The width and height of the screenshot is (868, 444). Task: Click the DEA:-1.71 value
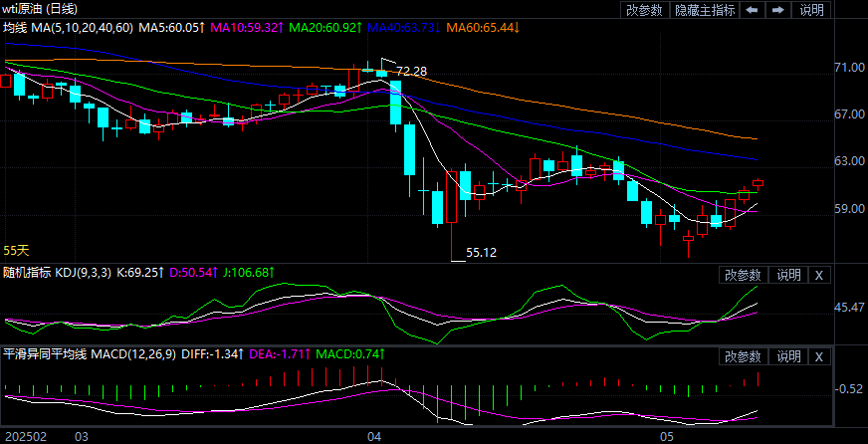point(282,353)
